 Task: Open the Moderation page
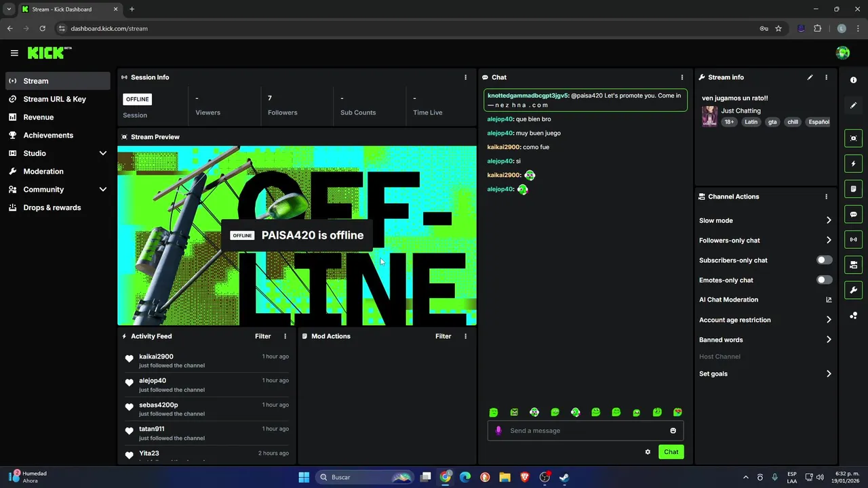58,171
